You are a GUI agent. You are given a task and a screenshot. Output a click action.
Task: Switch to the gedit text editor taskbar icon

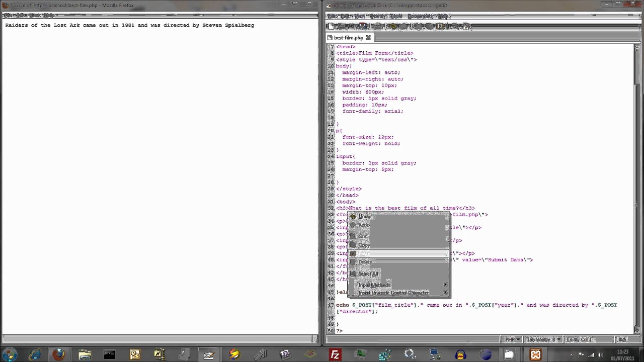click(x=209, y=355)
